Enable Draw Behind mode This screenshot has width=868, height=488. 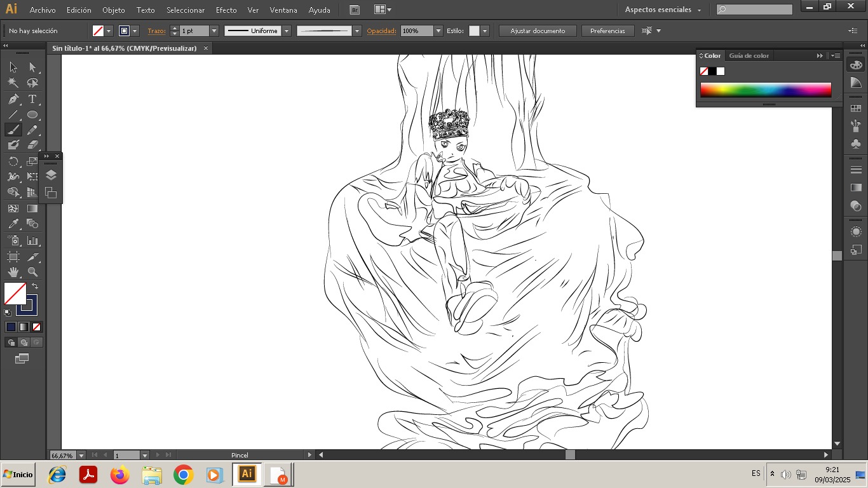click(x=24, y=342)
